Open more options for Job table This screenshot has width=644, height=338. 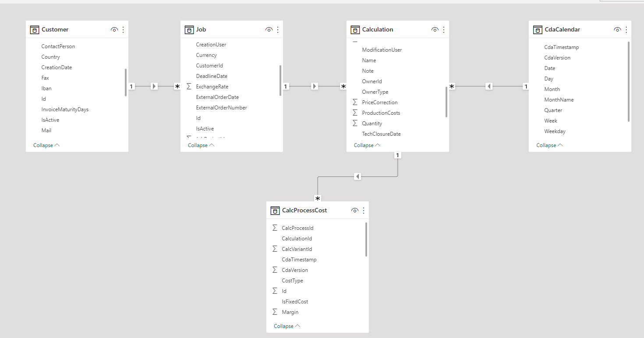278,30
